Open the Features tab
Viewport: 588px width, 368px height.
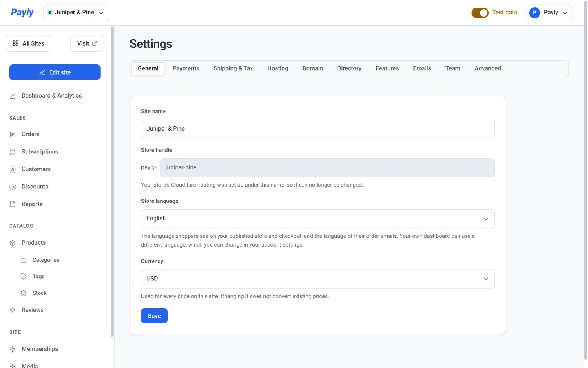pos(387,68)
